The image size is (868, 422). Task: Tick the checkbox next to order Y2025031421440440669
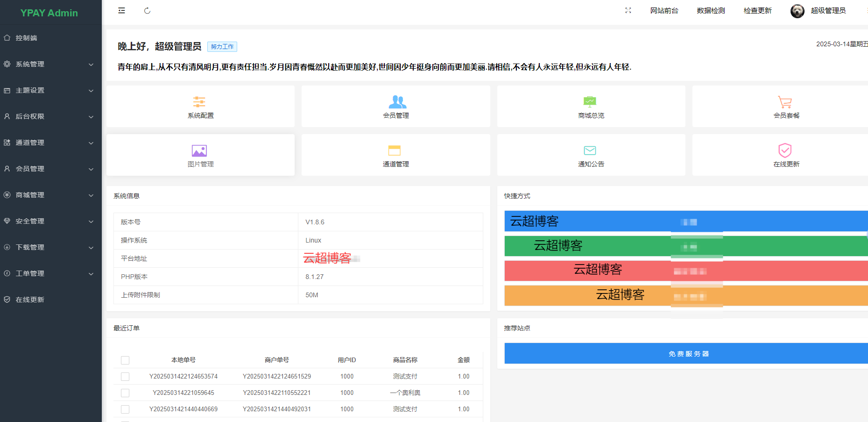[x=125, y=409]
